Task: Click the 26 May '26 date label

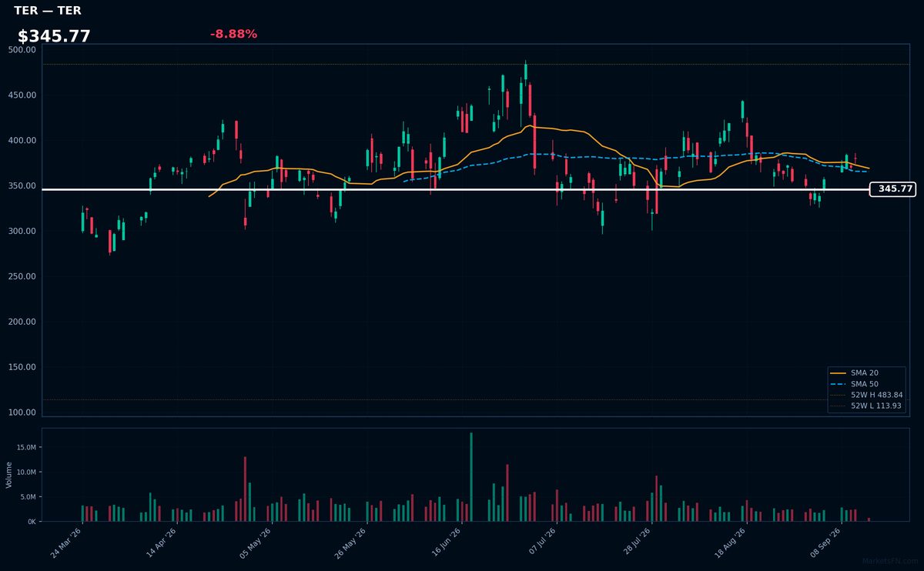Action: (350, 543)
